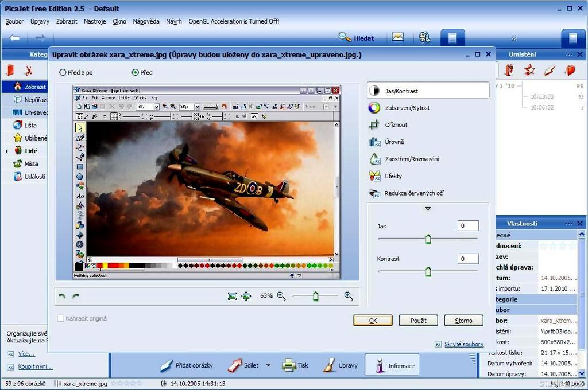Select Zaostření/Rozmazání sharpen tool
588x390 pixels.
411,159
